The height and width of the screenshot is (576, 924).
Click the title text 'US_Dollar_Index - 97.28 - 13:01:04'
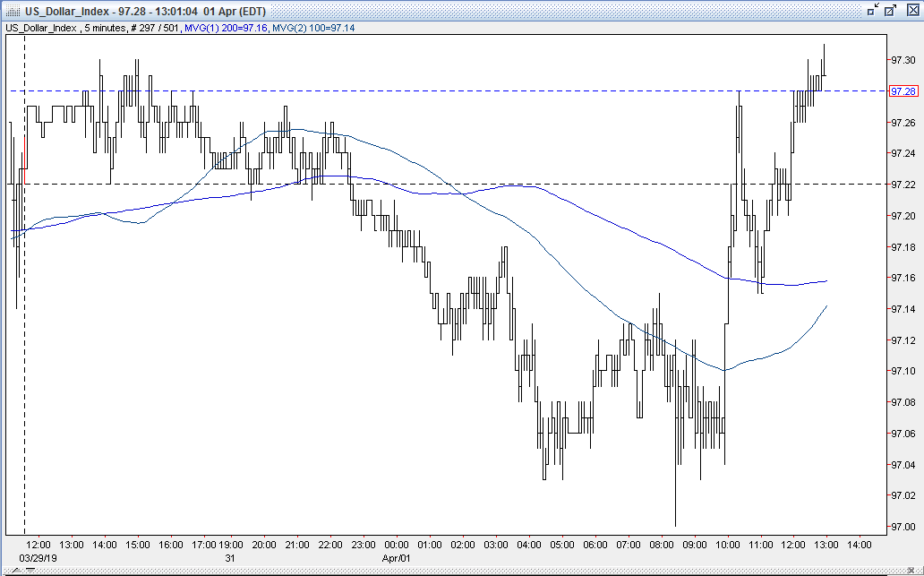[111, 12]
